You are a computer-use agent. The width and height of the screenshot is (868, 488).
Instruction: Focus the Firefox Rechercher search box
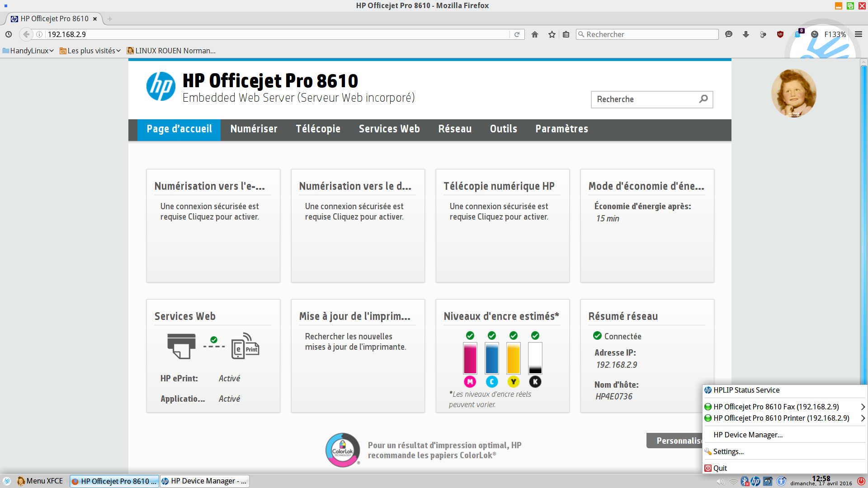tap(647, 34)
